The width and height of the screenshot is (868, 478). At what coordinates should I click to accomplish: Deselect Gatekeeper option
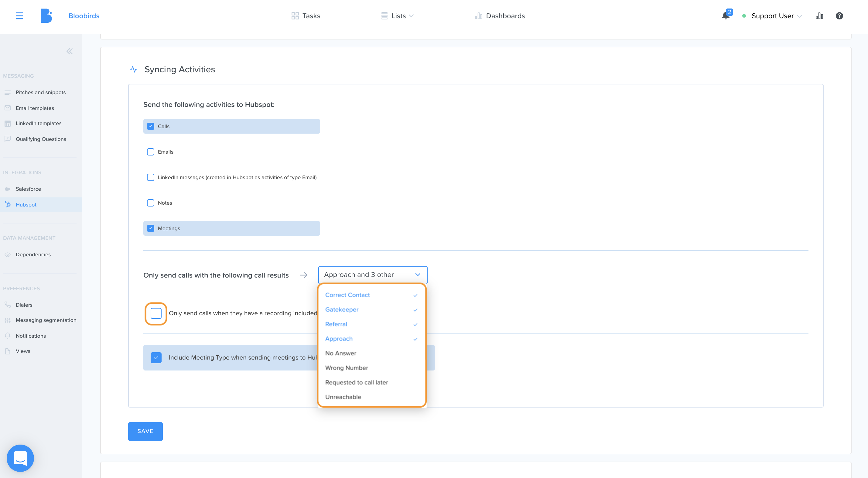point(372,309)
